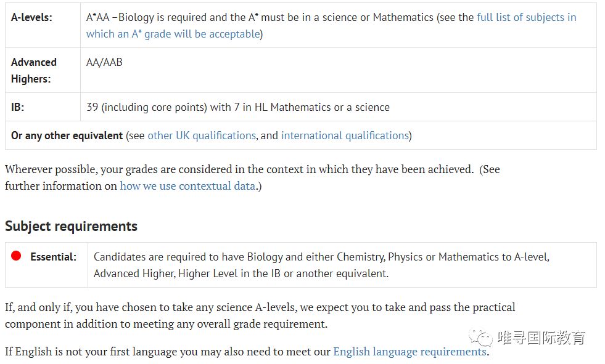This screenshot has height=364, width=605.
Task: Click the IB row label
Action: [x=18, y=107]
